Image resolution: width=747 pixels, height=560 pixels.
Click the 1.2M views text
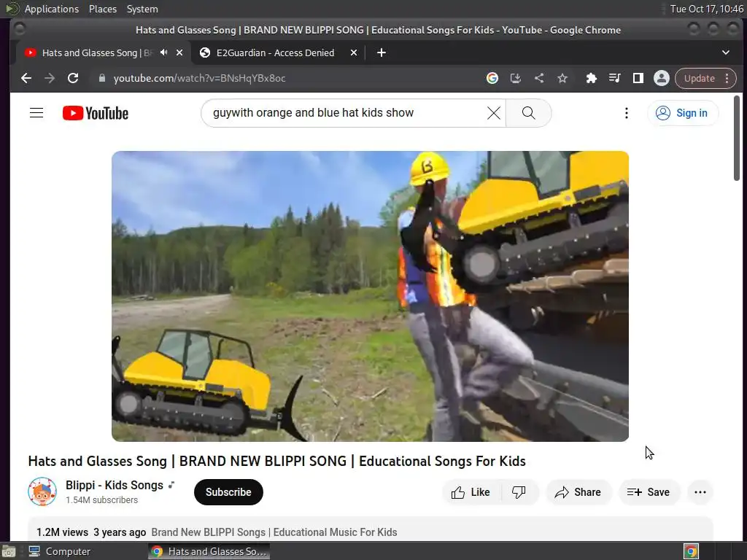tap(63, 532)
